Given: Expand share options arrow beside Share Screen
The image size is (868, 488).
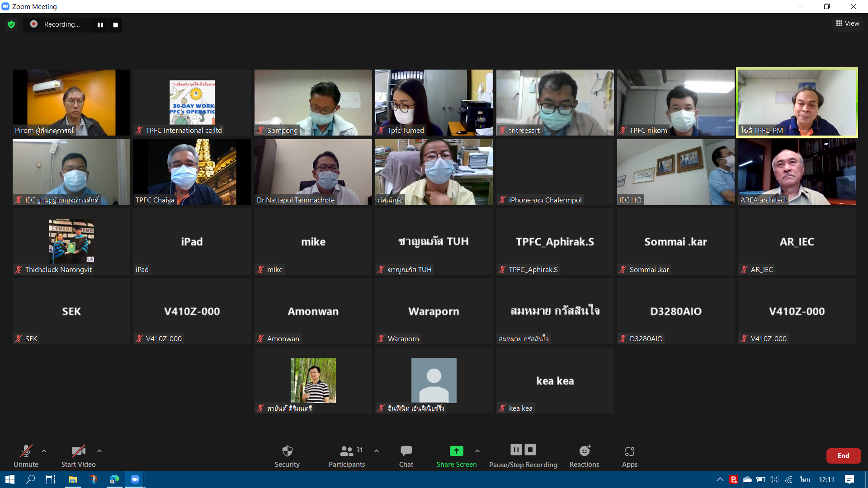Looking at the screenshot, I should (x=477, y=451).
